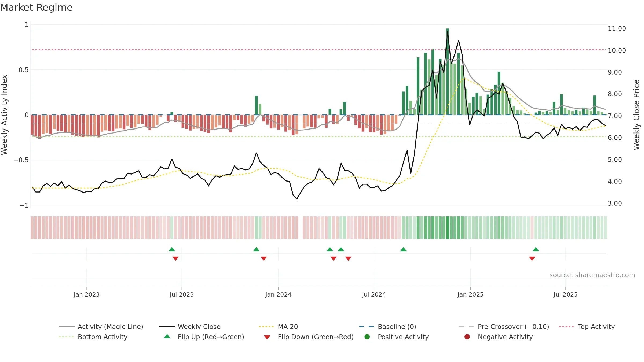Click the Weekly Close Price axis title
Screen dimensions: 644x362
[x=636, y=115]
